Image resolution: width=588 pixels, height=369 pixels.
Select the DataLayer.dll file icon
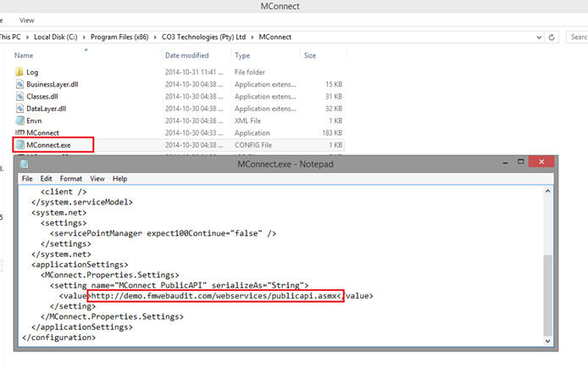click(x=19, y=109)
